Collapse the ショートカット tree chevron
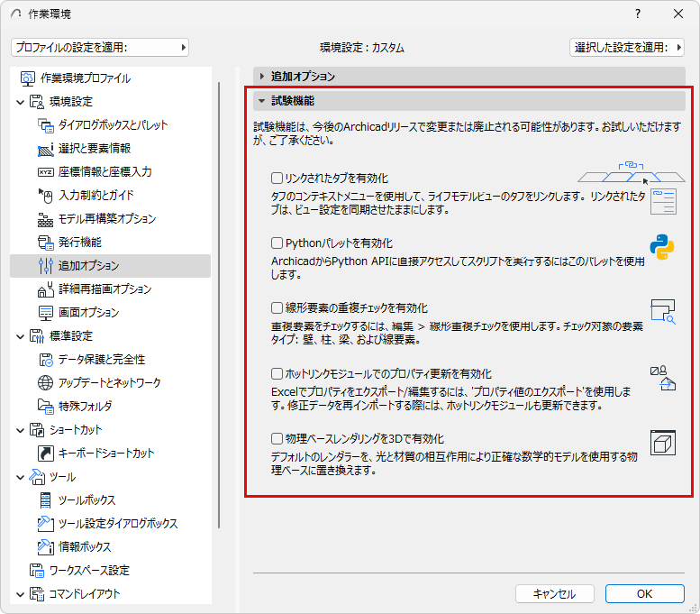This screenshot has height=614, width=700. point(20,430)
